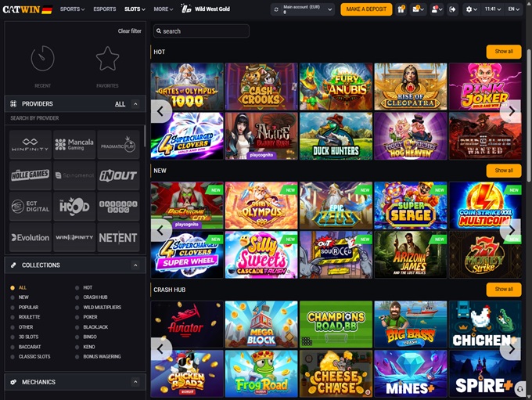This screenshot has height=400, width=532.
Task: Expand the Sports menu
Action: click(72, 9)
